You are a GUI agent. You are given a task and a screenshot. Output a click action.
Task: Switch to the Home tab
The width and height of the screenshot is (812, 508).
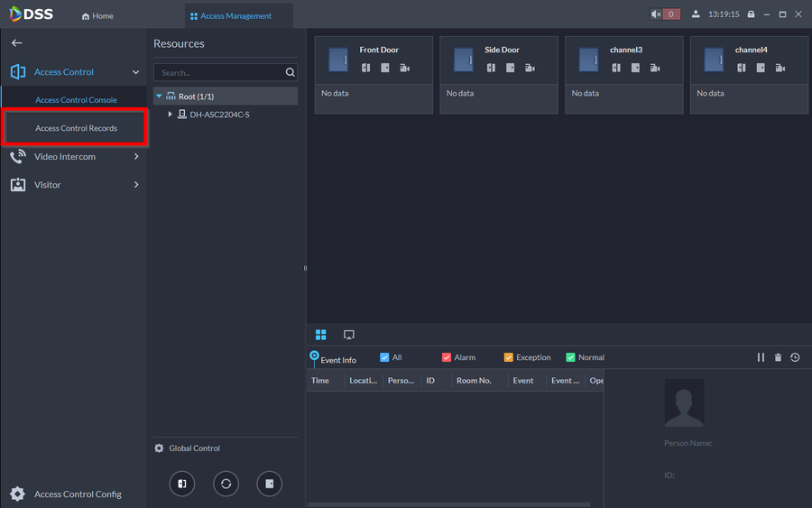coord(97,16)
